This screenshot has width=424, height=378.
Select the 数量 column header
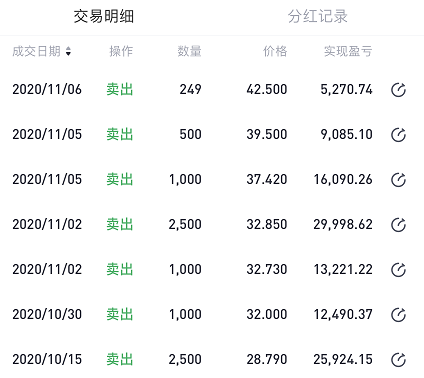click(189, 51)
